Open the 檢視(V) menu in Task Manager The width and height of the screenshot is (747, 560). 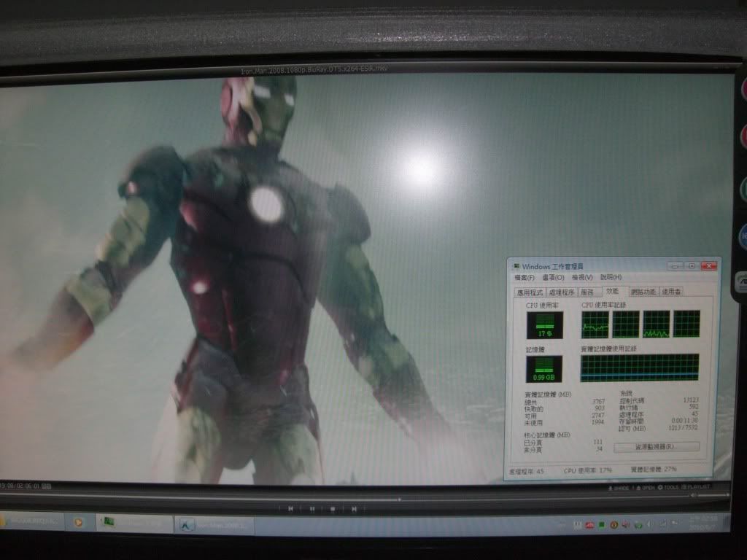click(581, 278)
